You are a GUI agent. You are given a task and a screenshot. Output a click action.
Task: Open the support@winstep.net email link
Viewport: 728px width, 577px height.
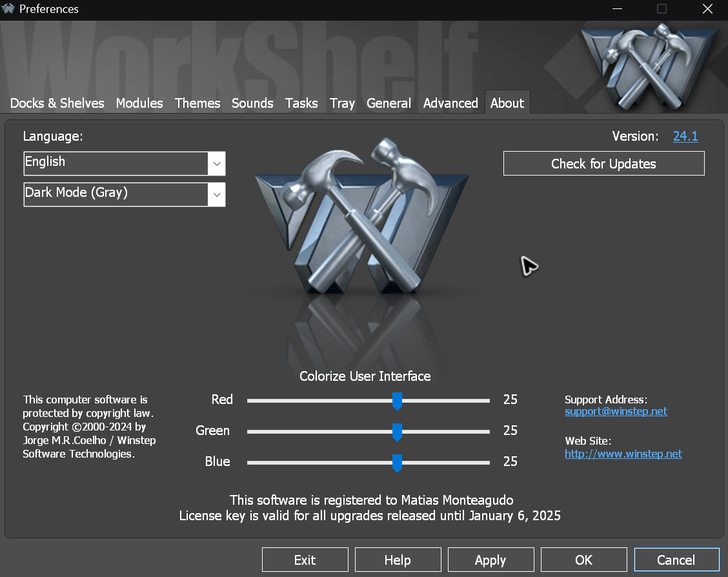tap(616, 412)
